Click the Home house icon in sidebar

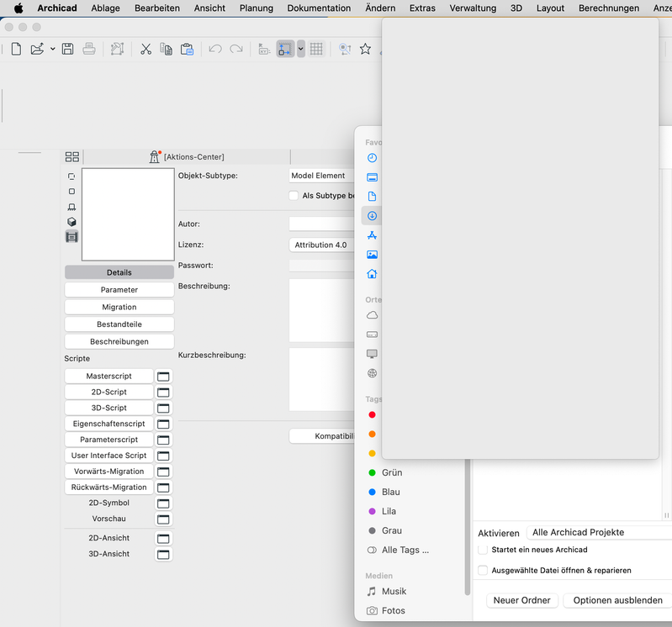(372, 274)
